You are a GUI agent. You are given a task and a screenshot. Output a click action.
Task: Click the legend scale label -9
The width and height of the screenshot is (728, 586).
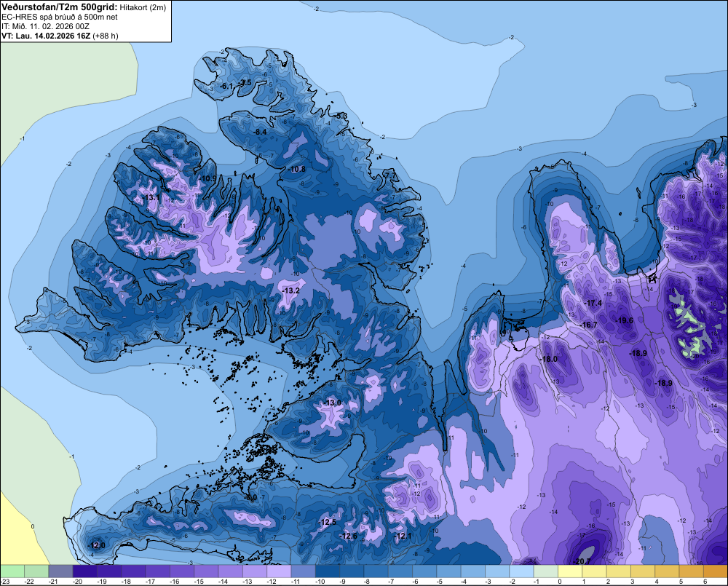[x=344, y=582]
